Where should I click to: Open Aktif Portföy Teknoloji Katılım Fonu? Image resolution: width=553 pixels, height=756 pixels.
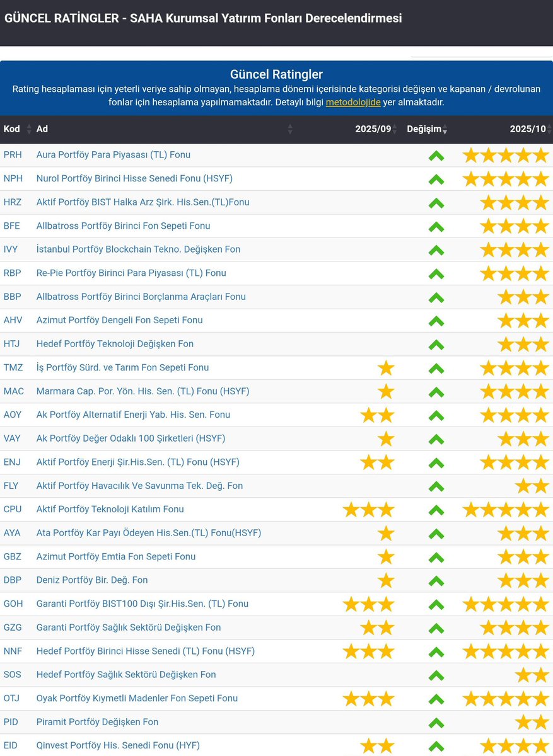(x=110, y=509)
